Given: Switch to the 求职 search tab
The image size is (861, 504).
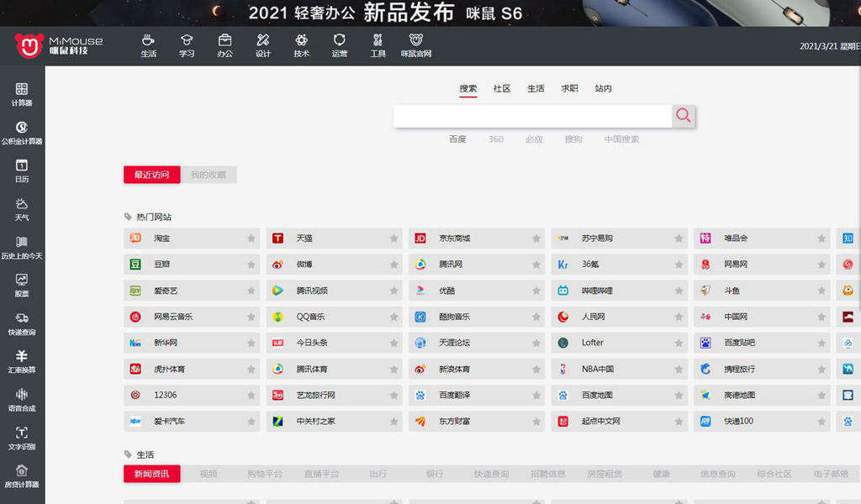Looking at the screenshot, I should tap(569, 88).
